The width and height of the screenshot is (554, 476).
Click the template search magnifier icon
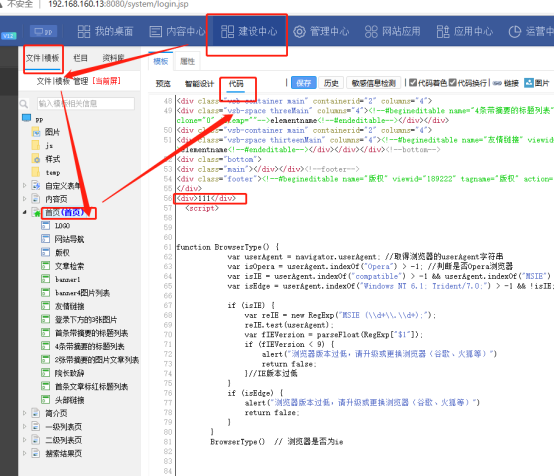(x=24, y=104)
